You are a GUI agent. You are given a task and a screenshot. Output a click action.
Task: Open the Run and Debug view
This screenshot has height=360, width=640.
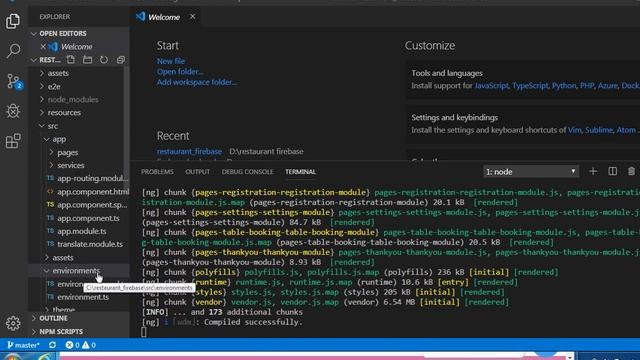coord(13,111)
